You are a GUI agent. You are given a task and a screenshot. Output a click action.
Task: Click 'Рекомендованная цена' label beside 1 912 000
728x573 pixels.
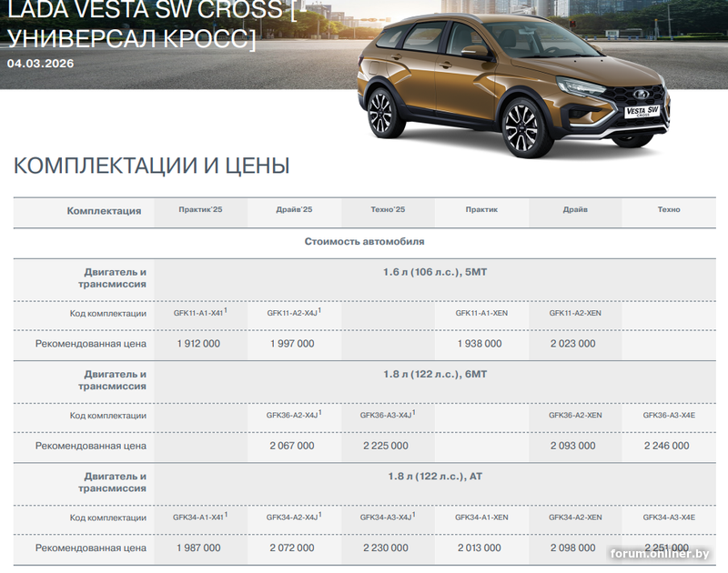click(90, 344)
